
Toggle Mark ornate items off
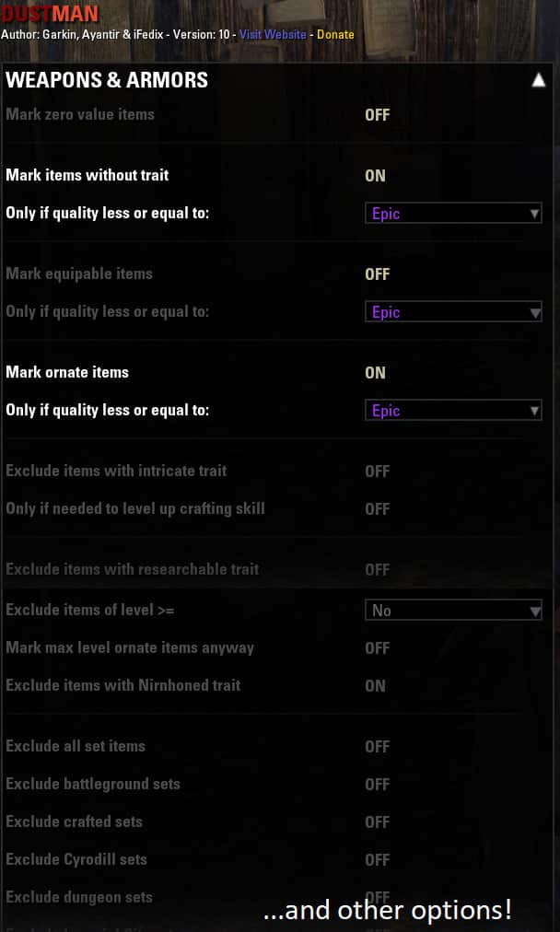pyautogui.click(x=375, y=373)
